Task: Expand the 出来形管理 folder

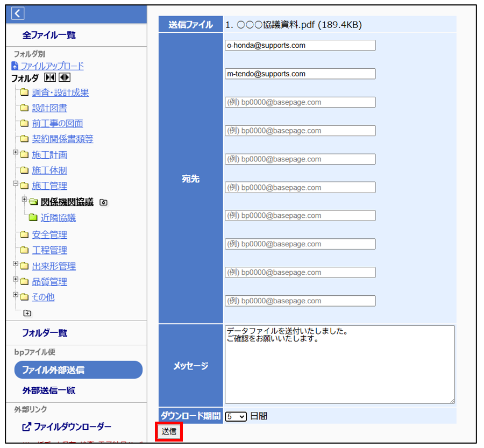Action: (x=16, y=264)
